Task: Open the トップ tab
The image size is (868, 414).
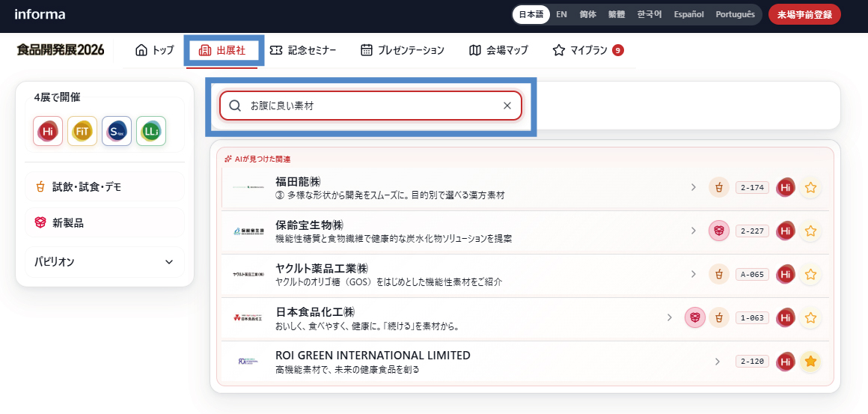Action: [x=155, y=50]
